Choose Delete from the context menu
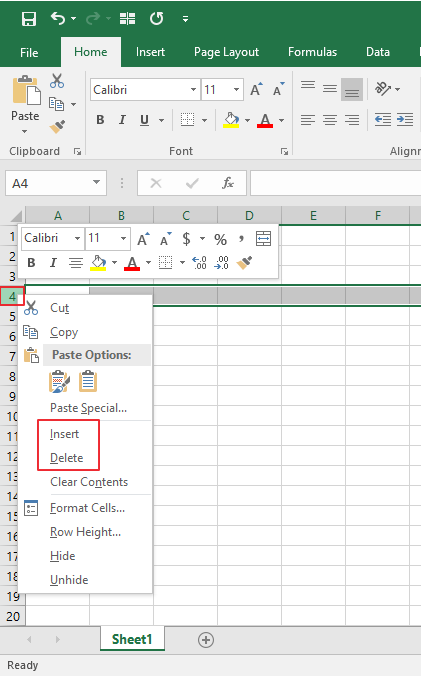The image size is (421, 676). [x=66, y=457]
